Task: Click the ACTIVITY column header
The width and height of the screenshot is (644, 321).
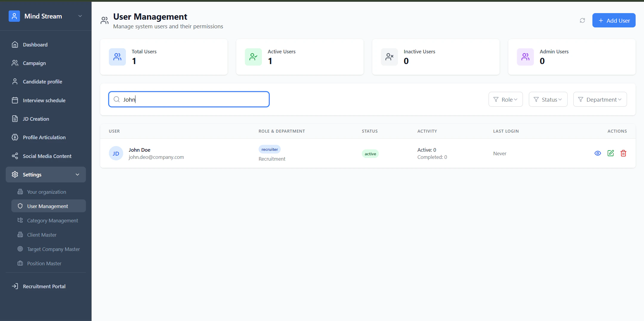Action: pos(427,131)
